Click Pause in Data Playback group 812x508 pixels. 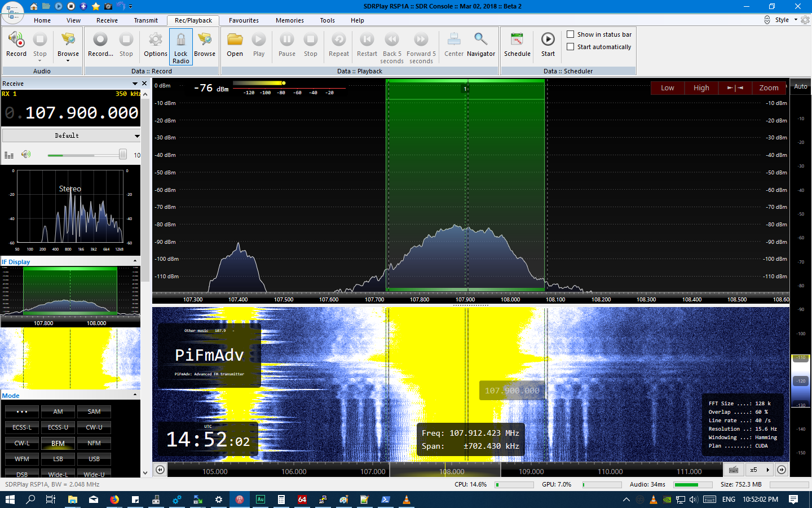coord(287,44)
